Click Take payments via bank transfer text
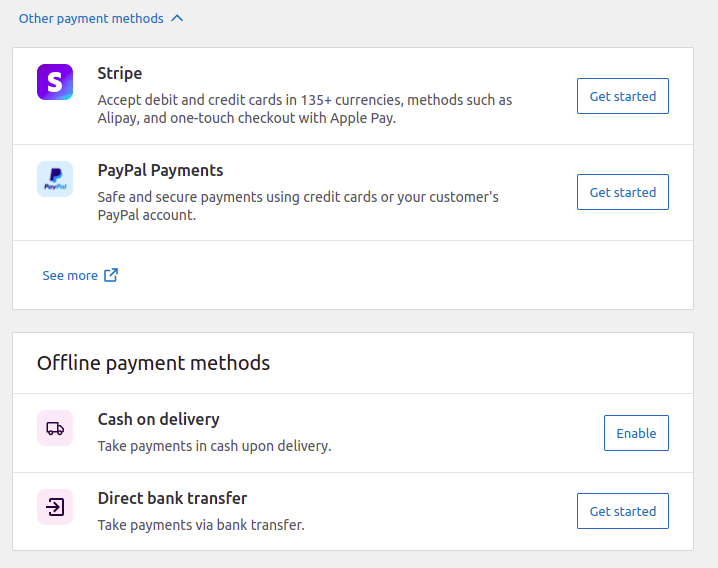Image resolution: width=718 pixels, height=568 pixels. [x=201, y=525]
